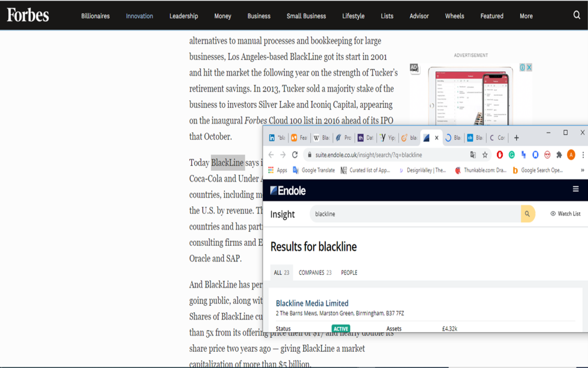Open the Innovation menu on Forbes

tap(140, 16)
